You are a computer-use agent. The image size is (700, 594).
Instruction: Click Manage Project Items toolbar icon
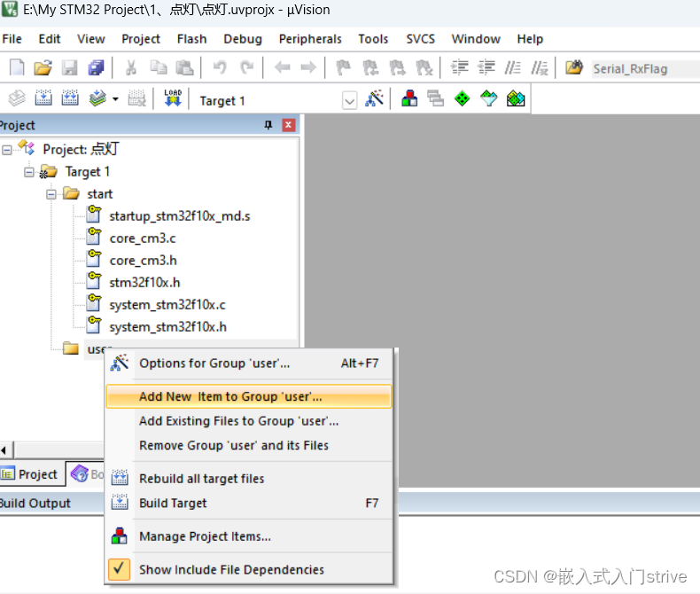(x=409, y=98)
